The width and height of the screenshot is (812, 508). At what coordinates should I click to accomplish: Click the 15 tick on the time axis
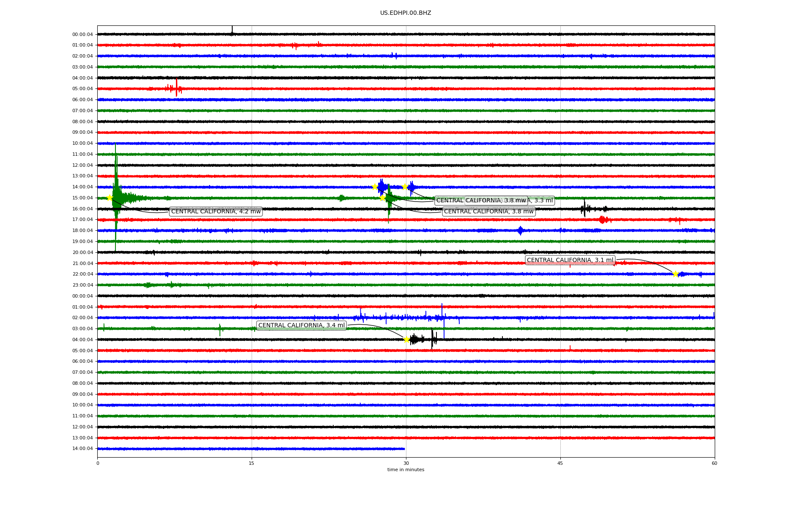tap(252, 463)
